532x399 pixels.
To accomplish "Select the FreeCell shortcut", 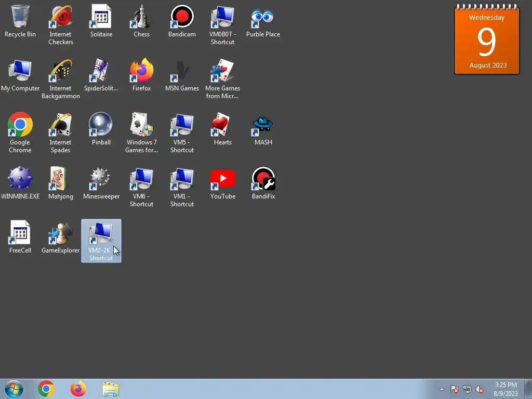I will pos(20,237).
